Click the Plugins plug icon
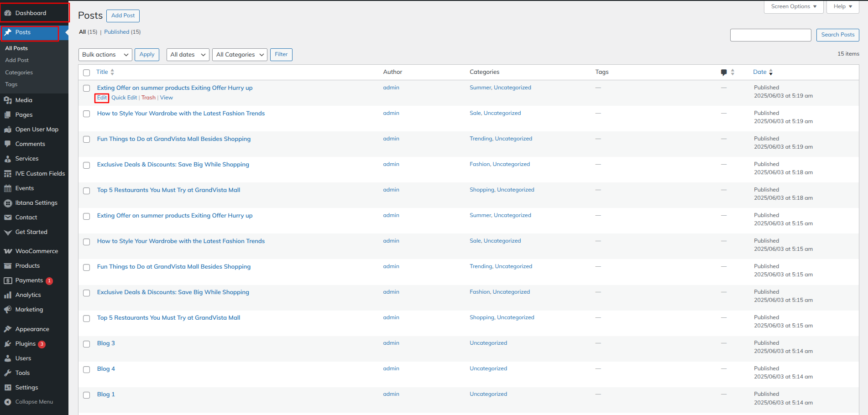 point(8,344)
